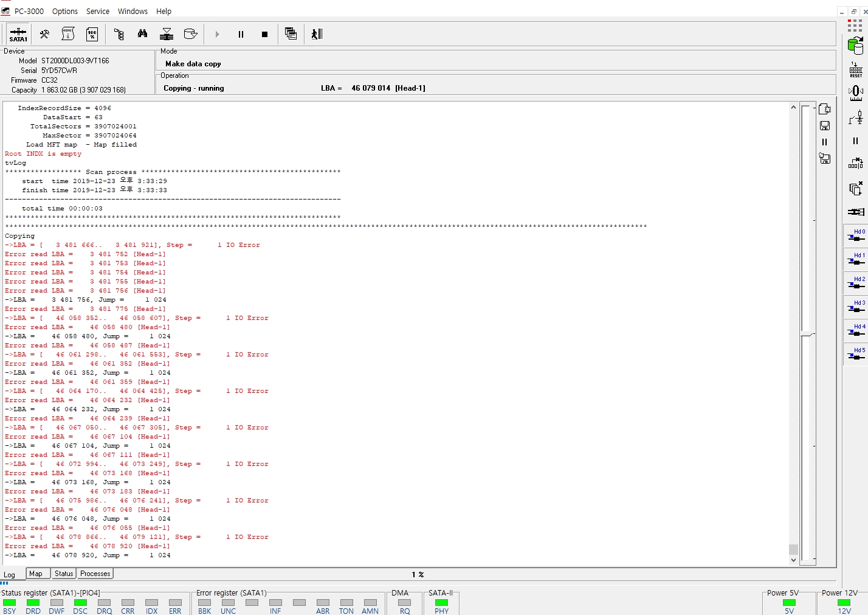The height and width of the screenshot is (615, 868).
Task: Stop the copying task
Action: 264,34
